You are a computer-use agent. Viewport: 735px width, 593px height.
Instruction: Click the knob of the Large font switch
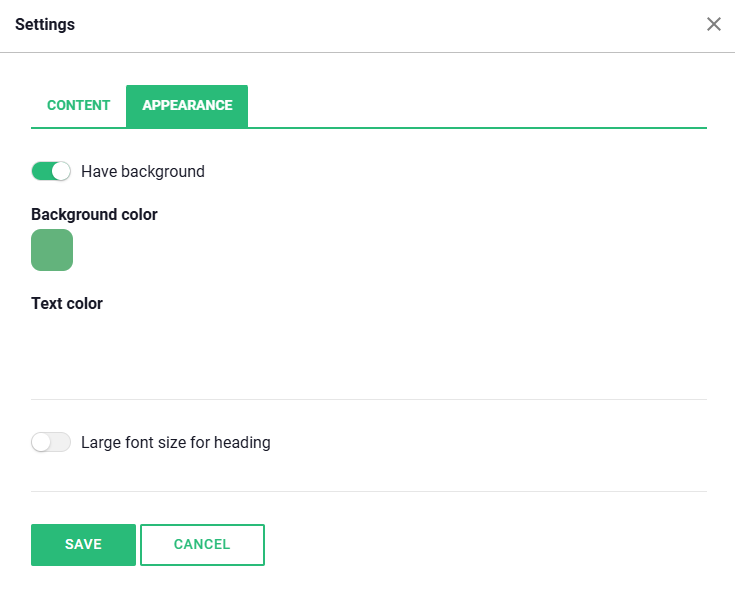click(41, 442)
